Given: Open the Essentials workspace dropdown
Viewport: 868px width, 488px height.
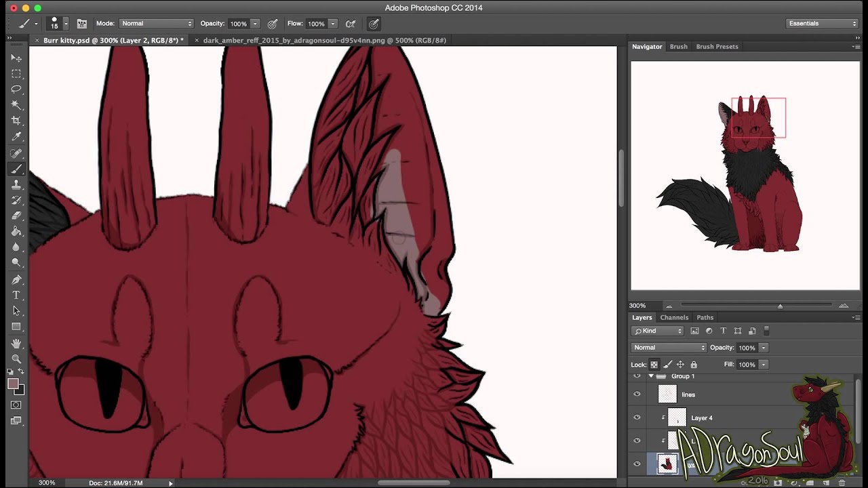Looking at the screenshot, I should [x=823, y=24].
